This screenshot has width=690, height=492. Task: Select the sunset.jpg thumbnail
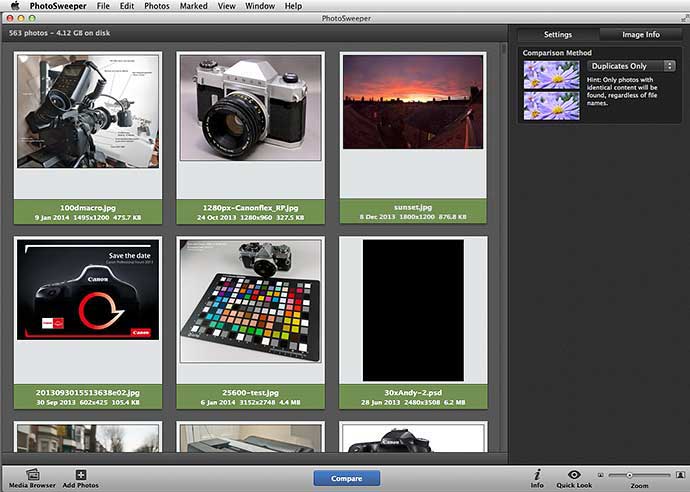(413, 102)
